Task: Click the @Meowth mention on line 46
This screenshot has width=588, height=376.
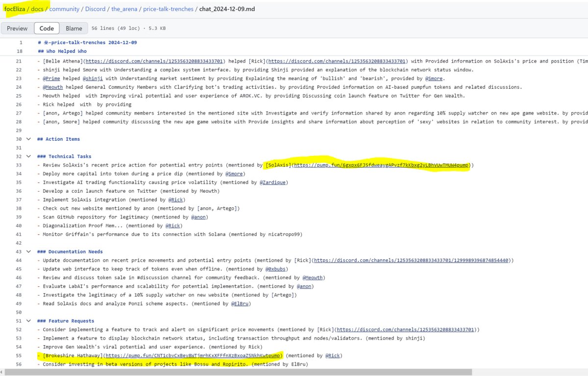Action: click(x=313, y=277)
